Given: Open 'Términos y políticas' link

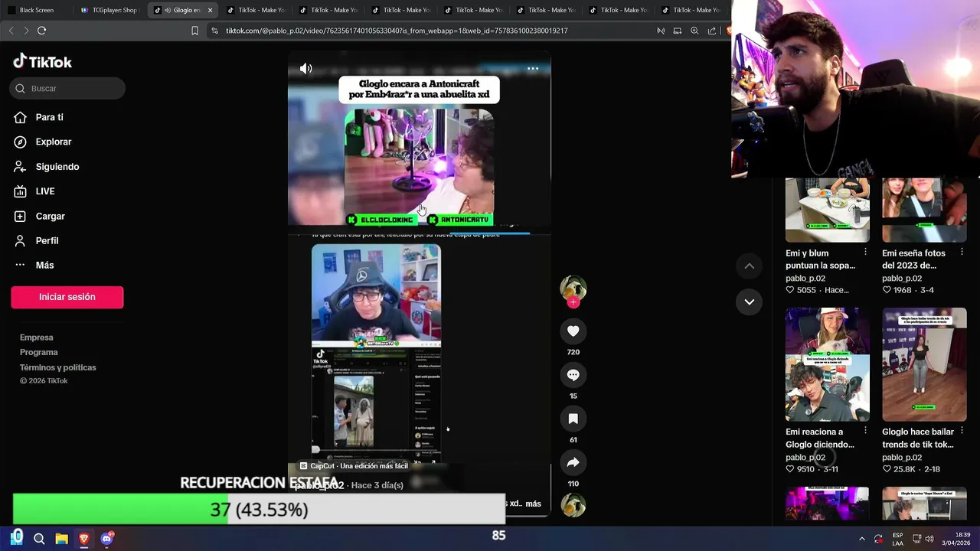Looking at the screenshot, I should [x=58, y=367].
